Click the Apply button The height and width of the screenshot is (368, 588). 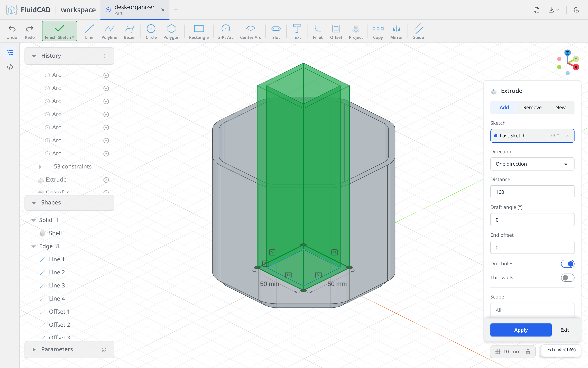[521, 330]
